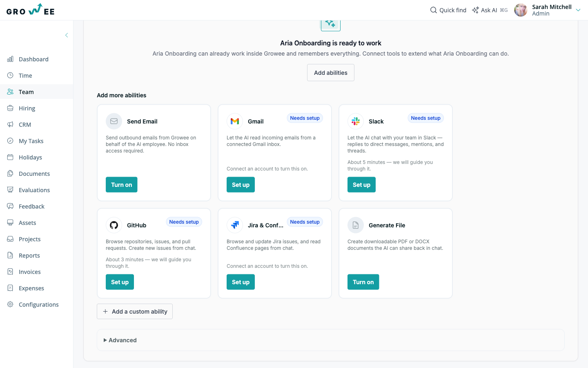Go to the Assets page

[x=36, y=222]
